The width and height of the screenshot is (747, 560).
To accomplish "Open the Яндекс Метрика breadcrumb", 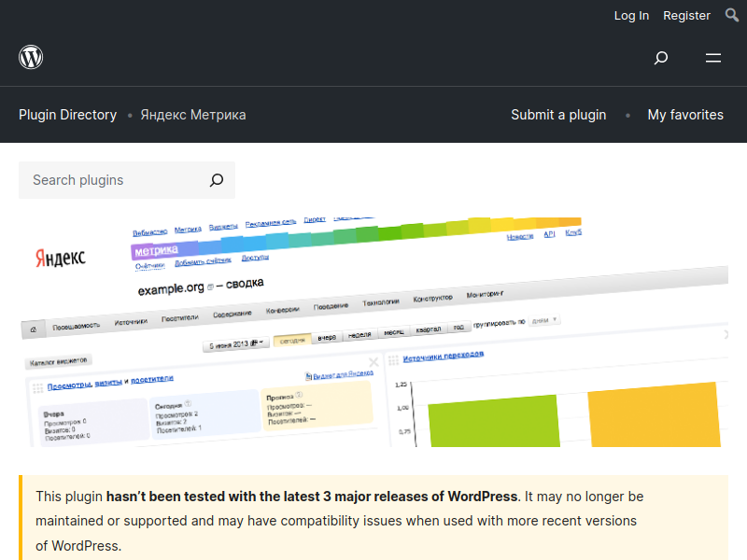I will 193,115.
